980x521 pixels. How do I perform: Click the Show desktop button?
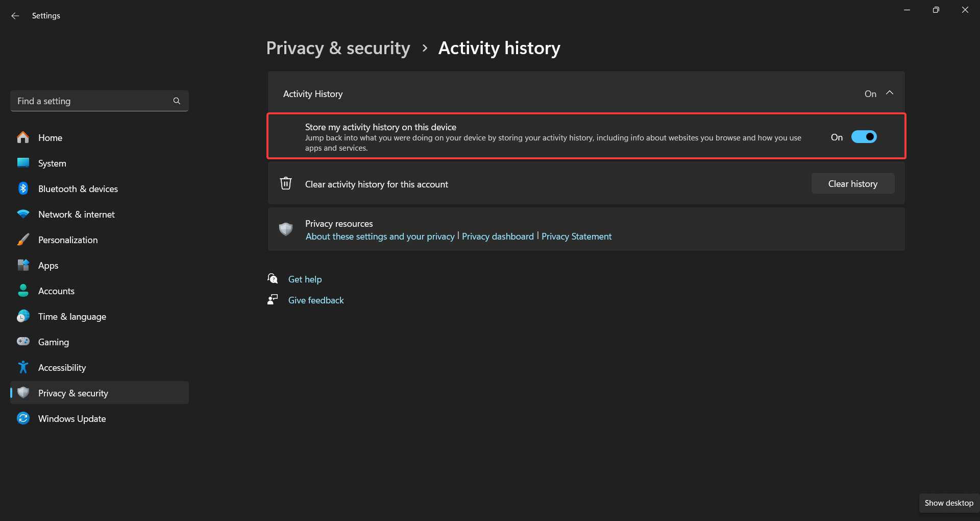click(x=949, y=503)
